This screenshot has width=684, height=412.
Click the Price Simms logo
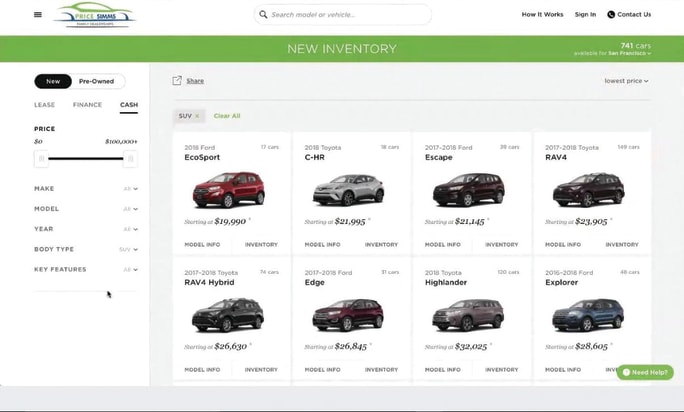[93, 15]
